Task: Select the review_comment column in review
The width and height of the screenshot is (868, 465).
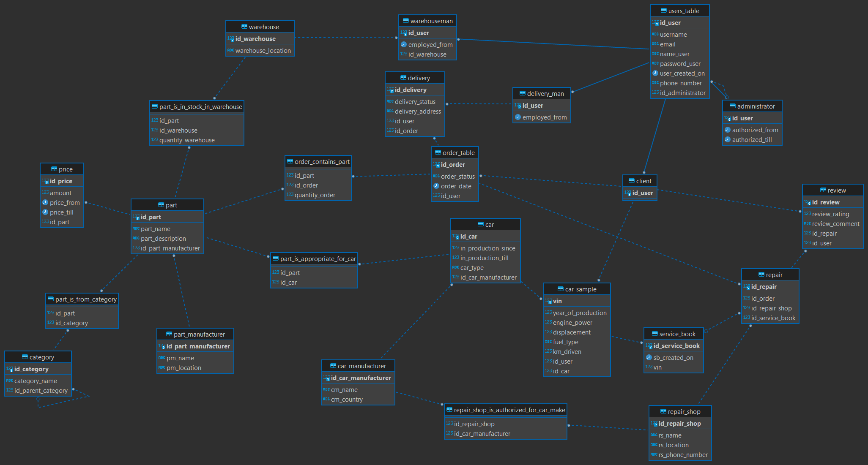Action: click(835, 224)
